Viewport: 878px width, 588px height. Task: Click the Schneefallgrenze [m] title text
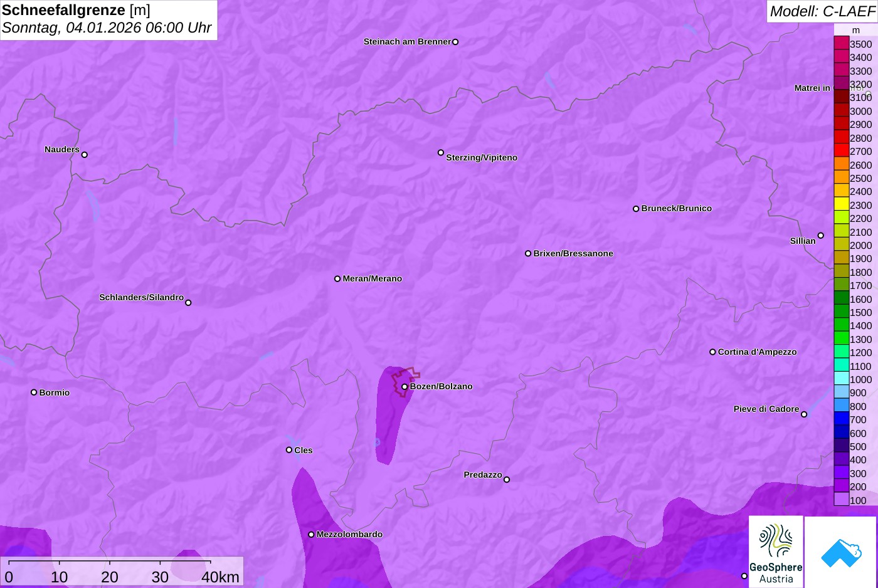[x=76, y=10]
